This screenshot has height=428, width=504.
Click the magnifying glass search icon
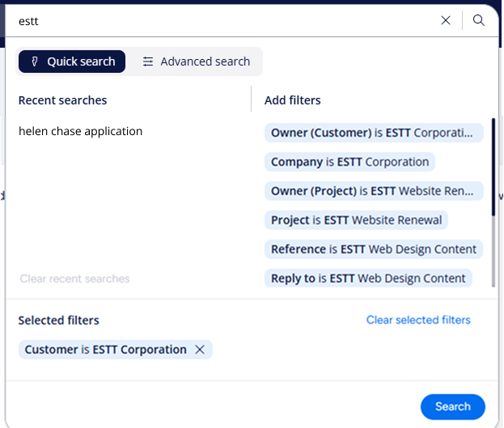[479, 21]
